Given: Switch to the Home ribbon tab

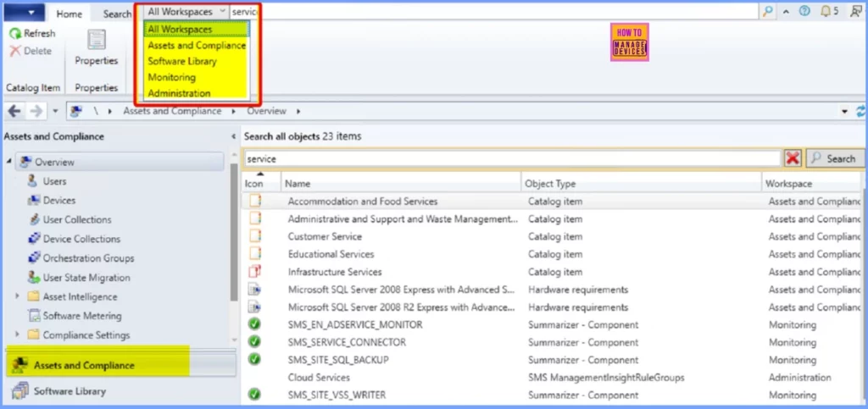Looking at the screenshot, I should pyautogui.click(x=70, y=14).
